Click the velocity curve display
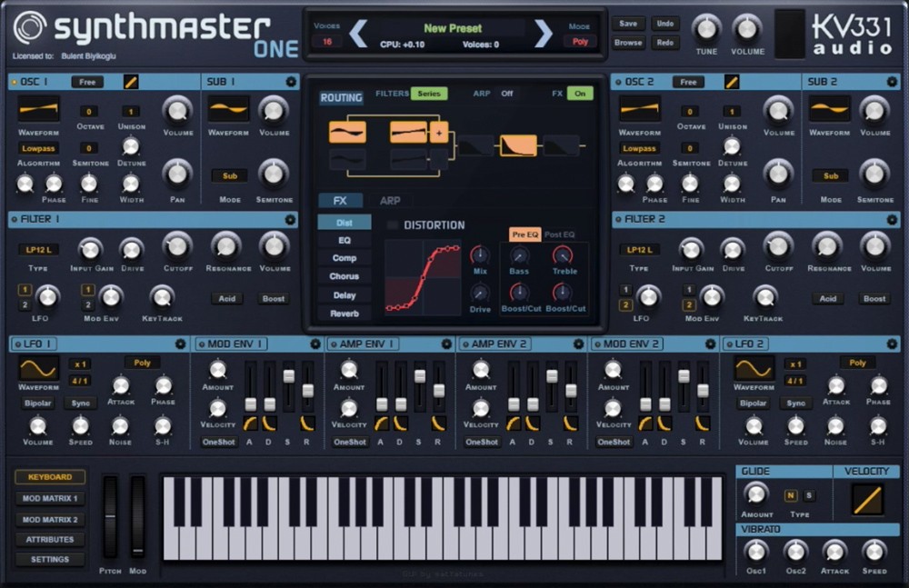This screenshot has height=588, width=909. [868, 499]
